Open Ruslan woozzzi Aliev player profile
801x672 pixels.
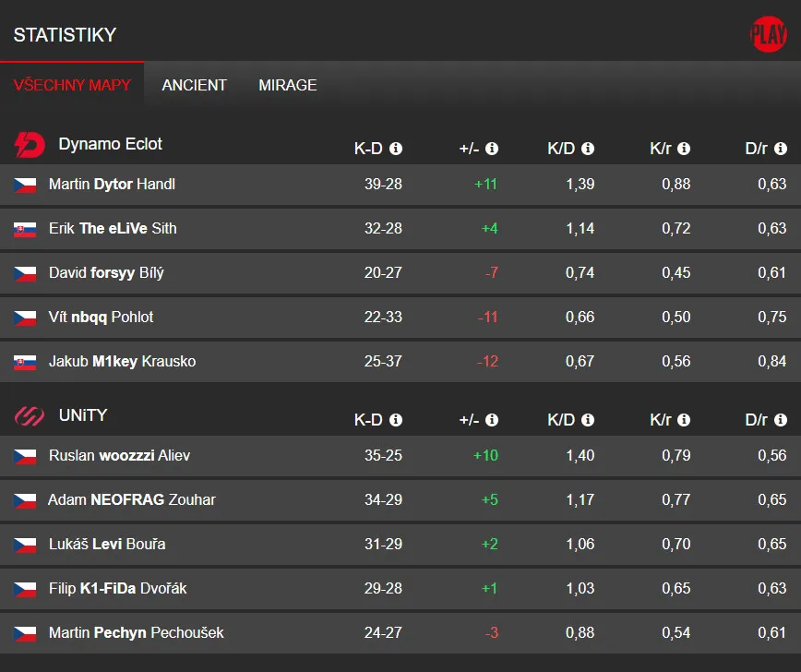pyautogui.click(x=119, y=456)
